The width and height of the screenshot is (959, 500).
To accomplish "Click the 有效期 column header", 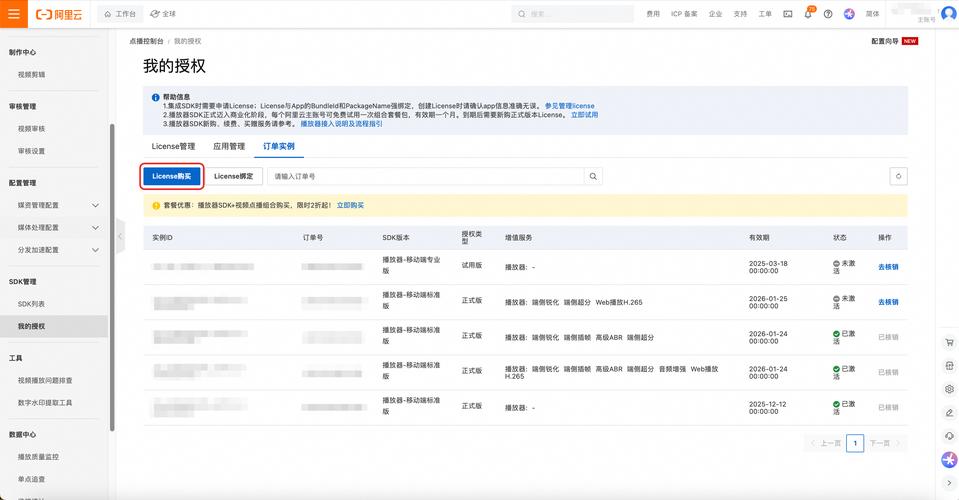I will point(759,237).
